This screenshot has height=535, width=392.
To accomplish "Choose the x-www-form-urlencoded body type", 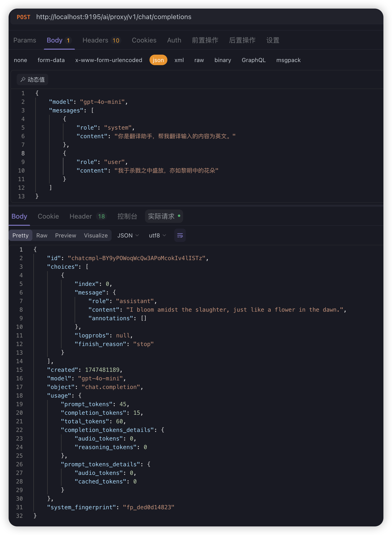I will click(108, 60).
